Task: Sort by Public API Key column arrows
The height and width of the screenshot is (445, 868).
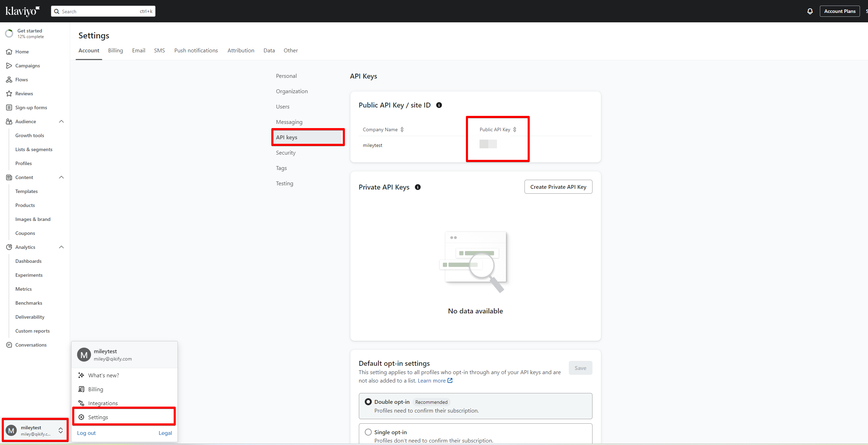Action: click(515, 129)
